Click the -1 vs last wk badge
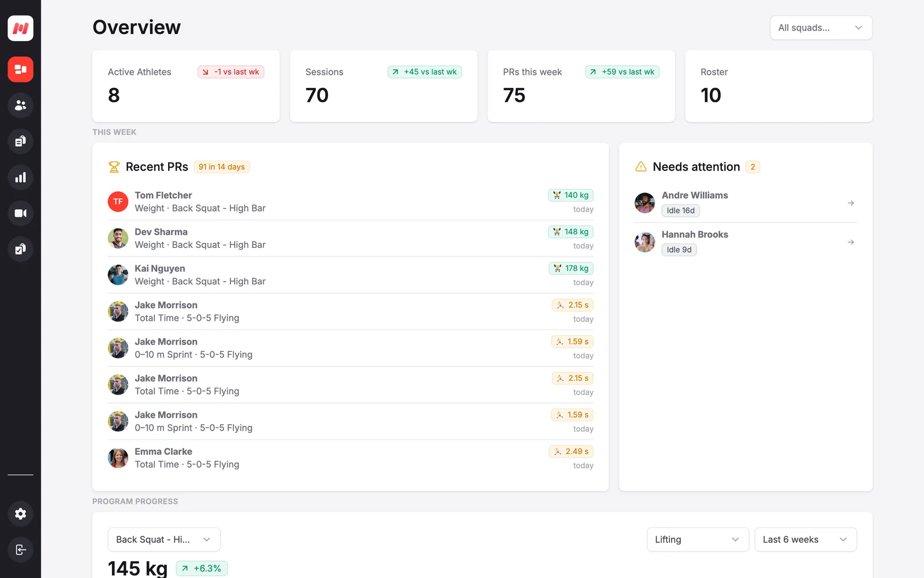This screenshot has width=924, height=578. pos(231,72)
